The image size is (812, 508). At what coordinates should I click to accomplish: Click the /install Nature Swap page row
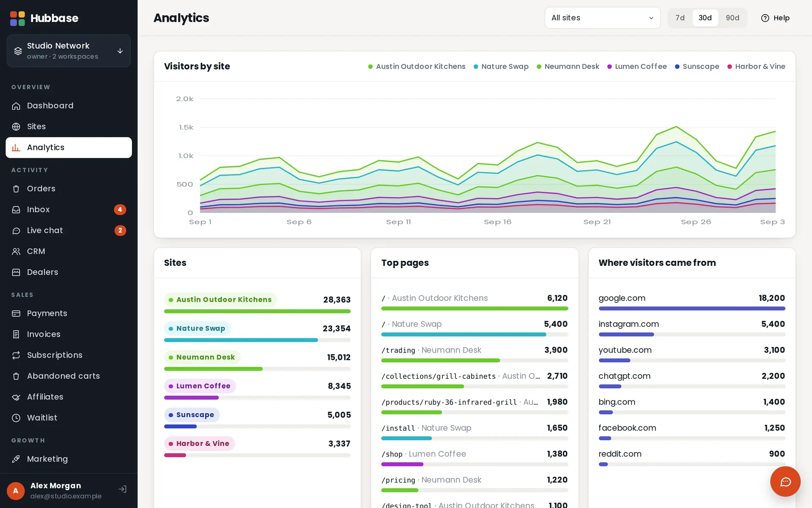click(x=475, y=433)
